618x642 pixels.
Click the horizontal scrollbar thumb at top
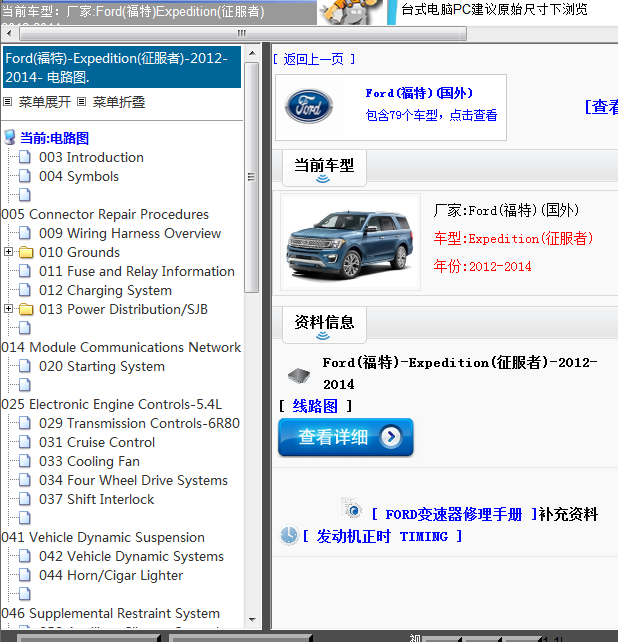[242, 34]
